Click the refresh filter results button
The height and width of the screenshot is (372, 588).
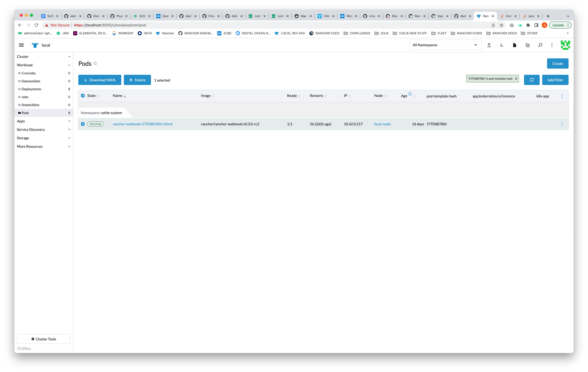pos(531,80)
